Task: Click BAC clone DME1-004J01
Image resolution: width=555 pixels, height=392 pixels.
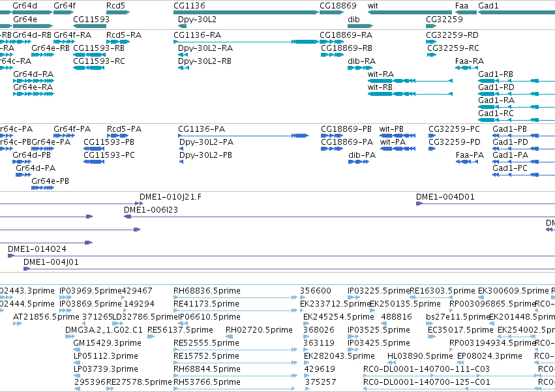Action: click(51, 262)
